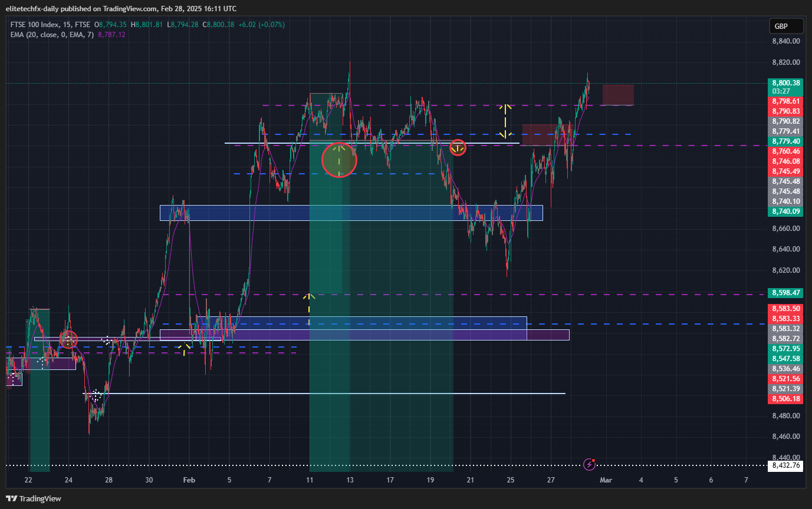Click the red price label 8,583.33
This screenshot has height=509, width=812.
point(785,319)
